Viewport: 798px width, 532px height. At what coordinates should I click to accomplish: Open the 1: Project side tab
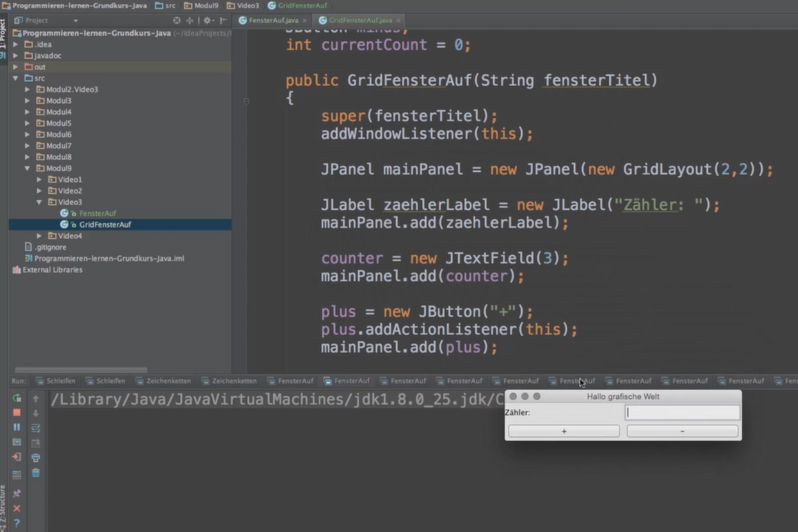pos(3,39)
